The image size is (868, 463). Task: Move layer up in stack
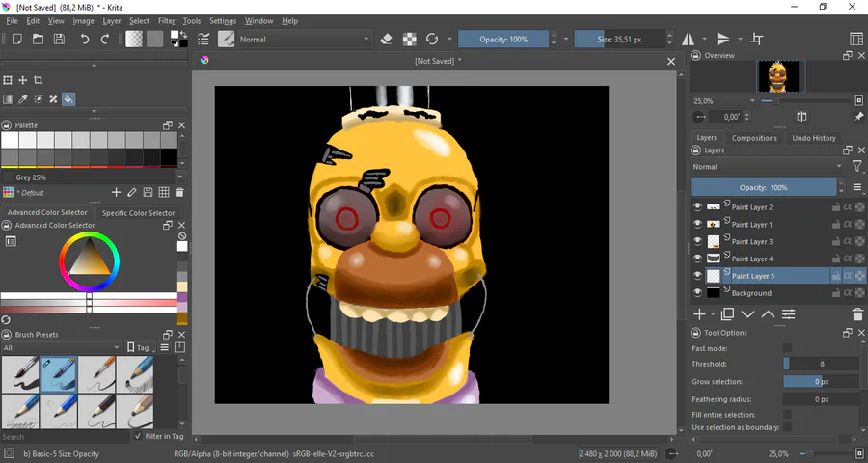click(768, 314)
